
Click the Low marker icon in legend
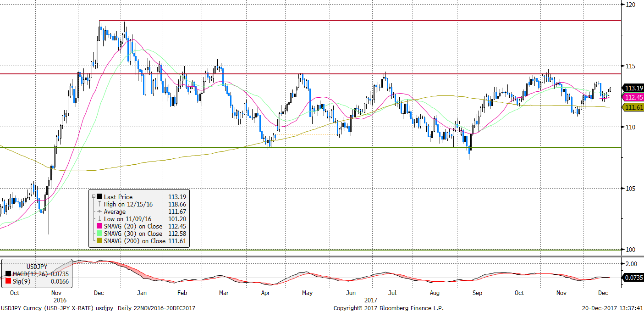(x=99, y=219)
